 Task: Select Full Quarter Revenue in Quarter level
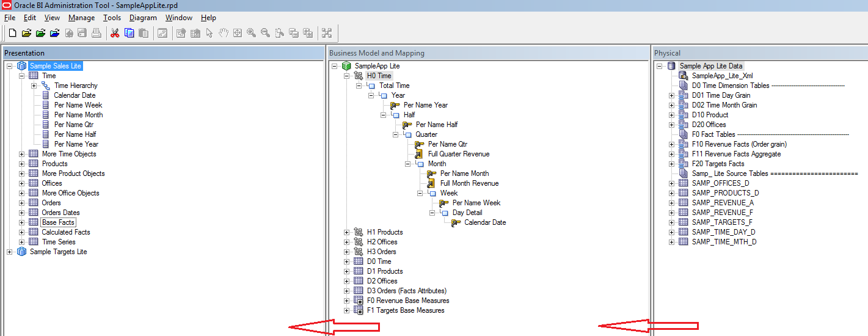pyautogui.click(x=458, y=154)
